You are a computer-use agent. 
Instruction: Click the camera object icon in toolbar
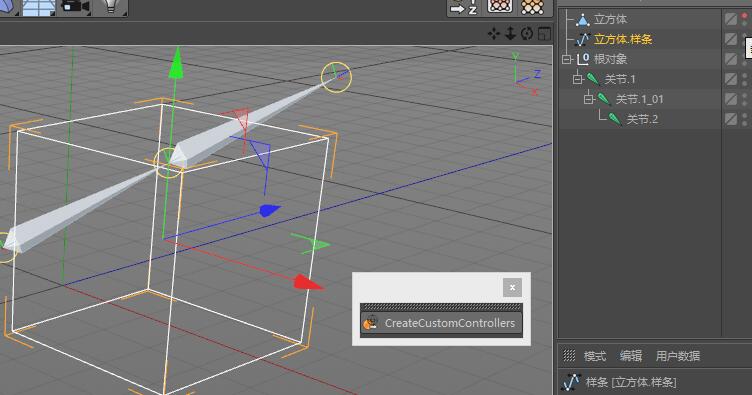[x=75, y=7]
